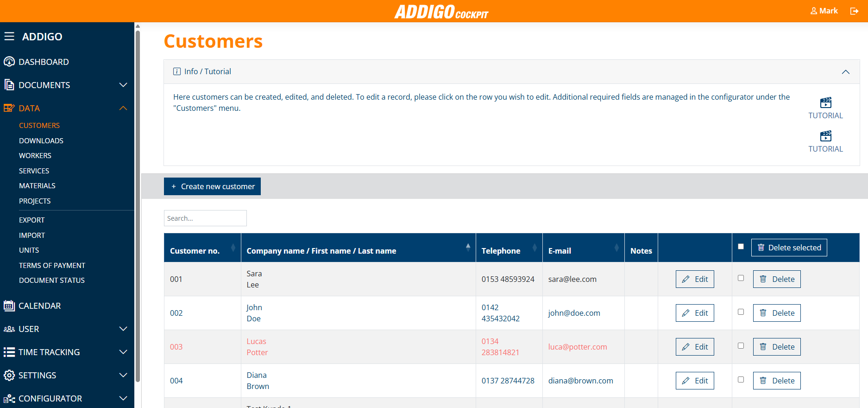Open Workers in the sidebar
Image resolution: width=868 pixels, height=408 pixels.
pyautogui.click(x=35, y=156)
